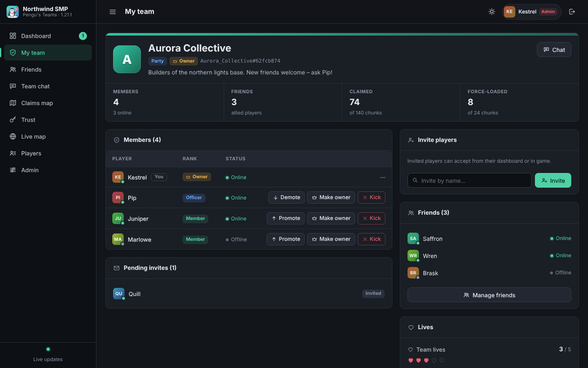
Task: Switch theme with the sun icon
Action: [492, 12]
